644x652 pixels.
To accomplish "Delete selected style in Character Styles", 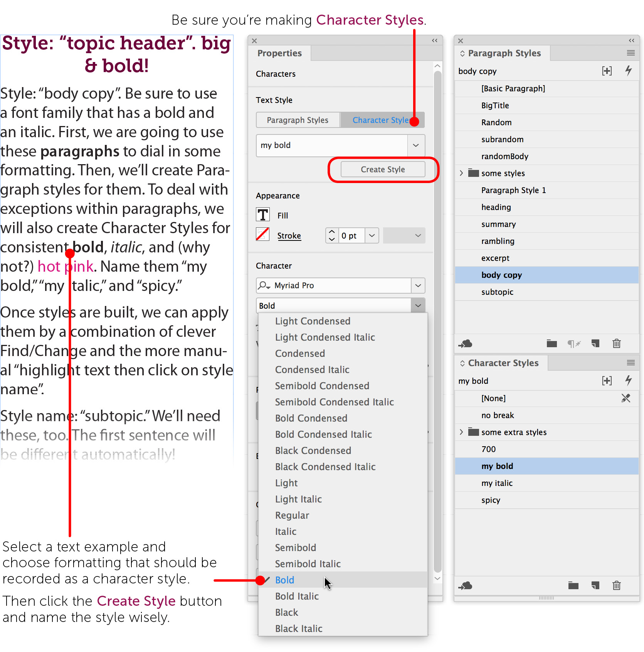I will click(x=617, y=586).
